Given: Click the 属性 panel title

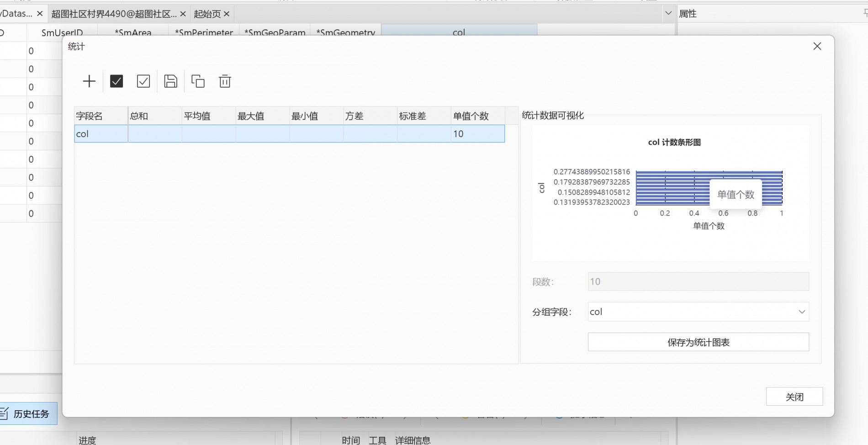Looking at the screenshot, I should (688, 14).
